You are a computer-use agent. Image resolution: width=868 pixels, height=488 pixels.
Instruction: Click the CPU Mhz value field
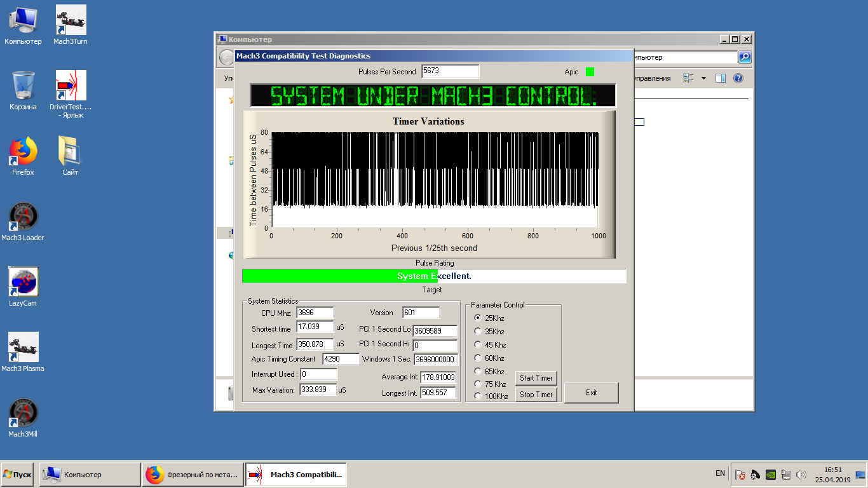[315, 313]
